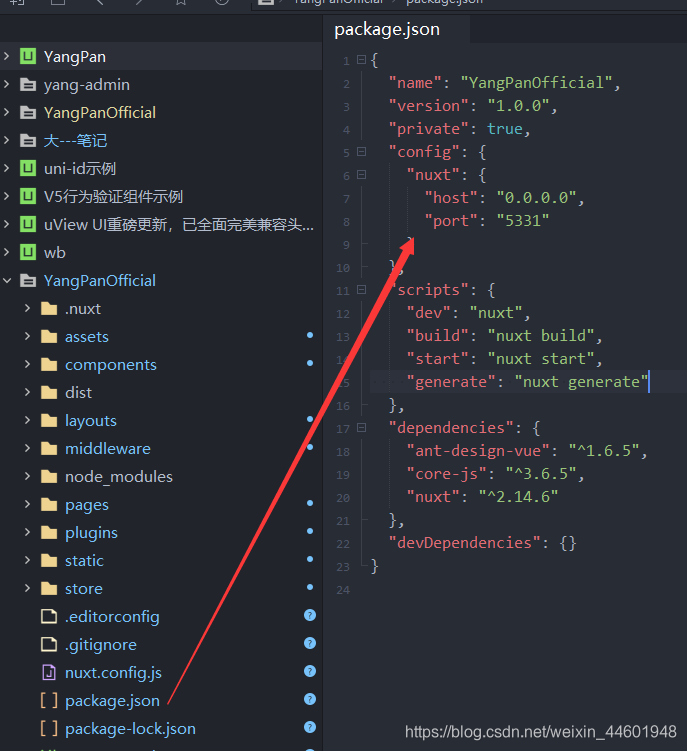This screenshot has height=751, width=687.
Task: Fold the nuxt block at line 6
Action: [x=362, y=175]
